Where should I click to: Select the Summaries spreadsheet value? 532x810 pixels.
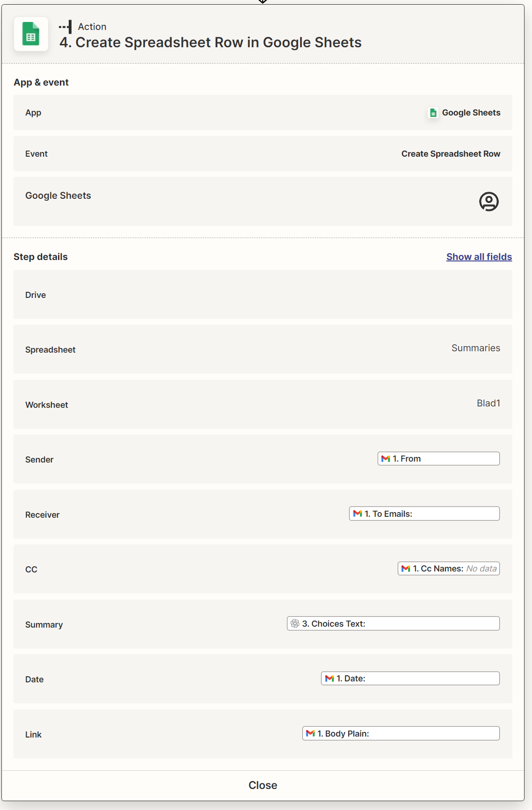coord(475,348)
